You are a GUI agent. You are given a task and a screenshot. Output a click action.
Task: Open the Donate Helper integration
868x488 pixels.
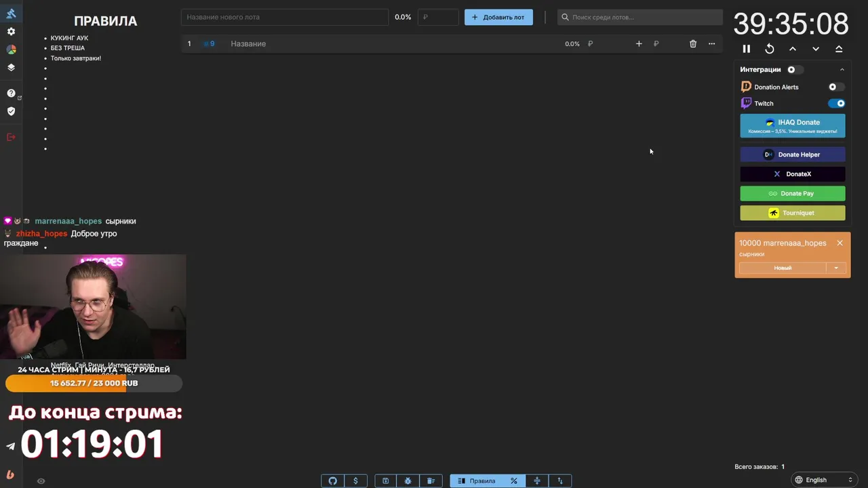coord(793,155)
